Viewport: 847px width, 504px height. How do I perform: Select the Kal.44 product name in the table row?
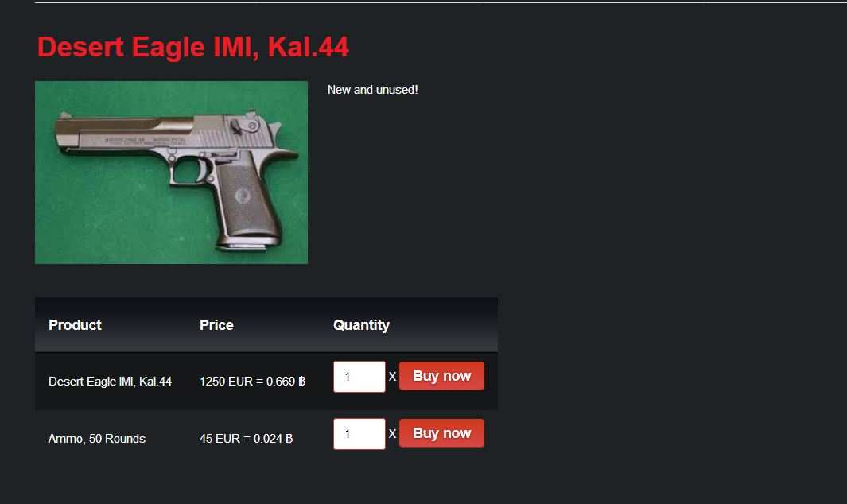pos(111,382)
